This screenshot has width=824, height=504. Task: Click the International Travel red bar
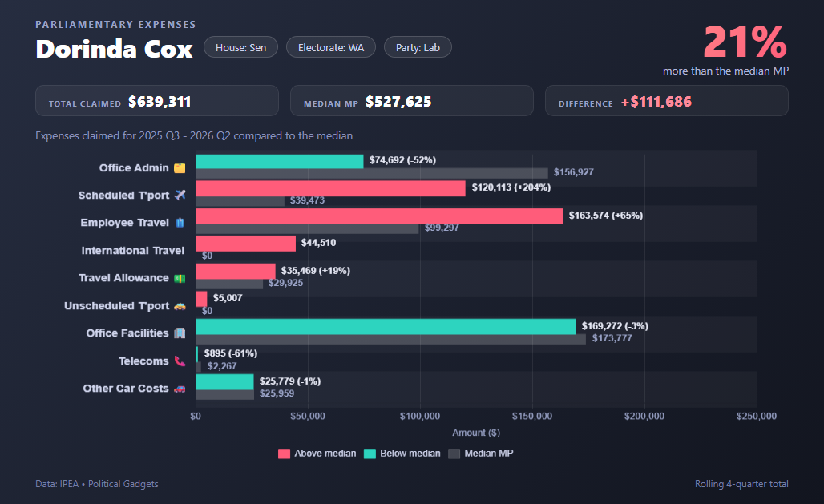pyautogui.click(x=246, y=244)
